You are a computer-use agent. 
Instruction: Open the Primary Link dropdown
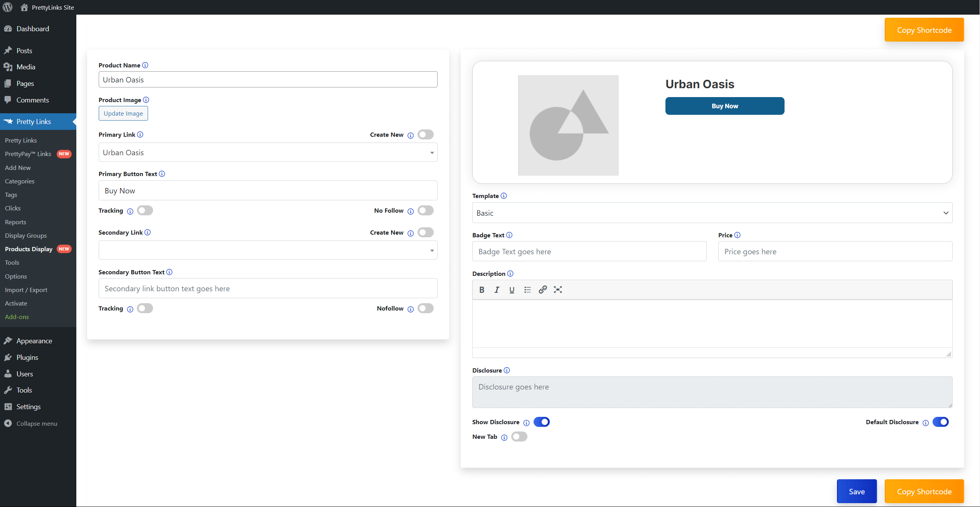tap(268, 153)
